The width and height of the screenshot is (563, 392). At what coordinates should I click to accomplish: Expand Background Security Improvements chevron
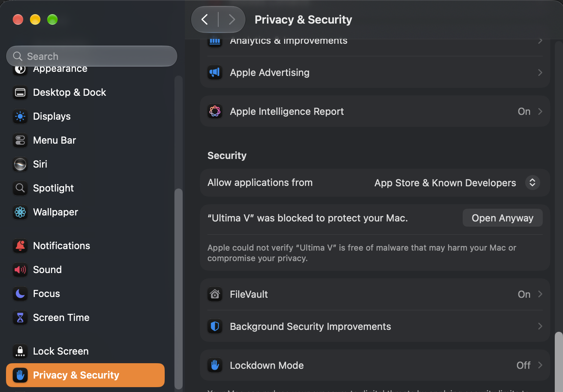coord(540,327)
